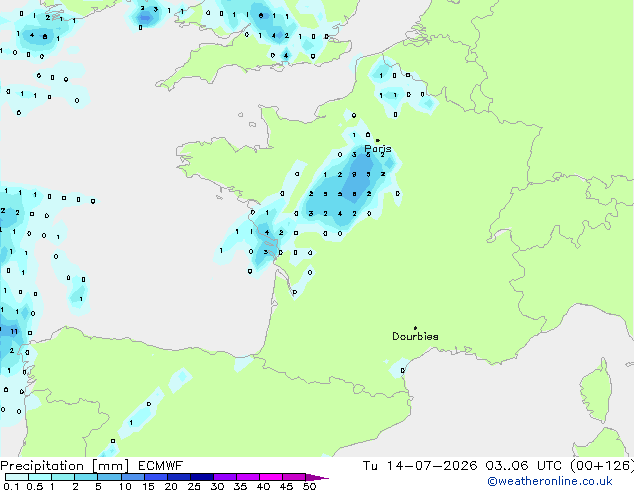634x490 pixels.
Task: Click the black dot marker above the Dourbies label
Action: coord(415,328)
